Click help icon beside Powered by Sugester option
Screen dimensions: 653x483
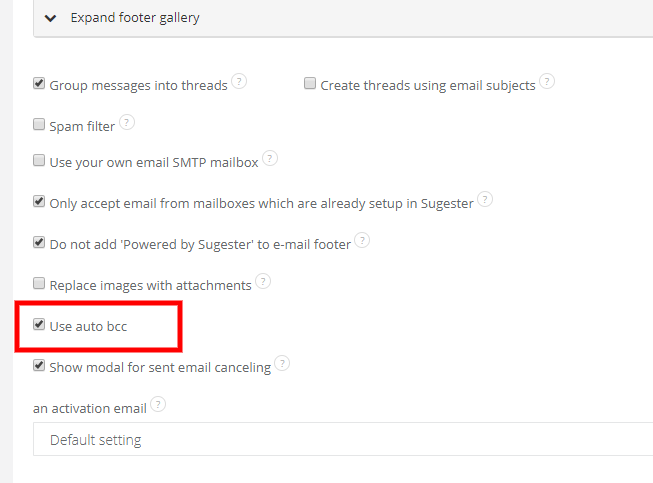[362, 240]
